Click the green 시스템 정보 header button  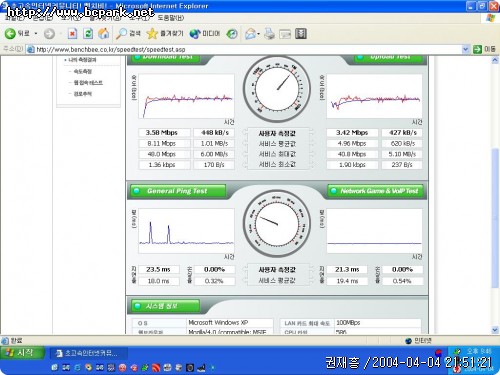click(165, 306)
